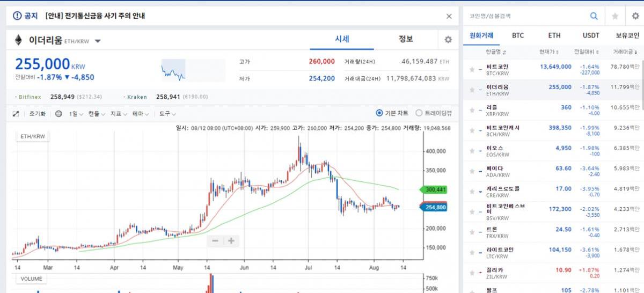Zoom out chart with minus button

215,241
